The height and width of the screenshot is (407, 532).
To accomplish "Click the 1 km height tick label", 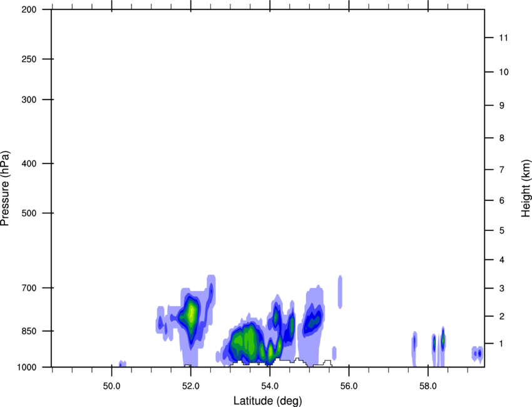I will (502, 344).
